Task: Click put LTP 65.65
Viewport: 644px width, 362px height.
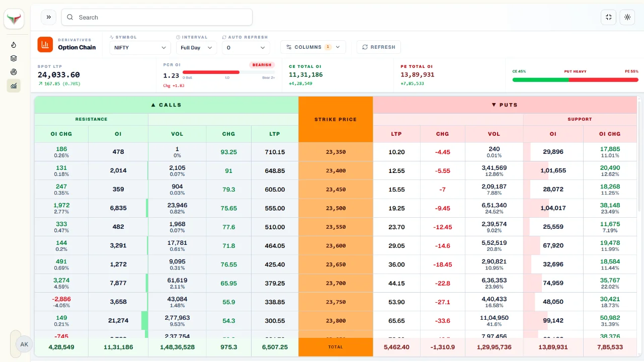Action: point(396,321)
